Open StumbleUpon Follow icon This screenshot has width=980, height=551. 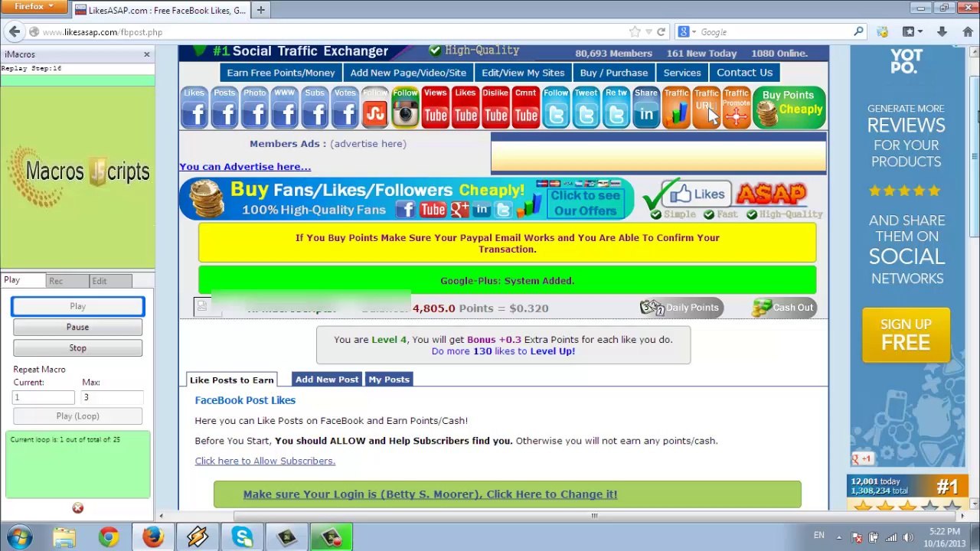(375, 107)
